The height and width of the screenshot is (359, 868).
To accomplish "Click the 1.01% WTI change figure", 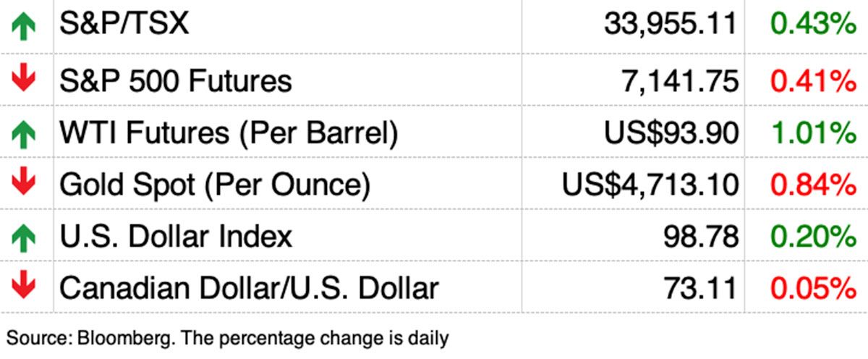I will coord(813,132).
